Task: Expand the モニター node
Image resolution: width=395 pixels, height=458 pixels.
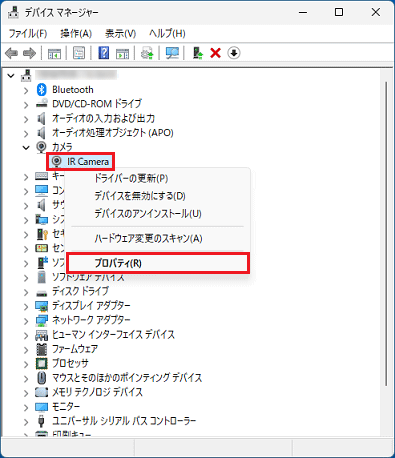Action: point(26,407)
